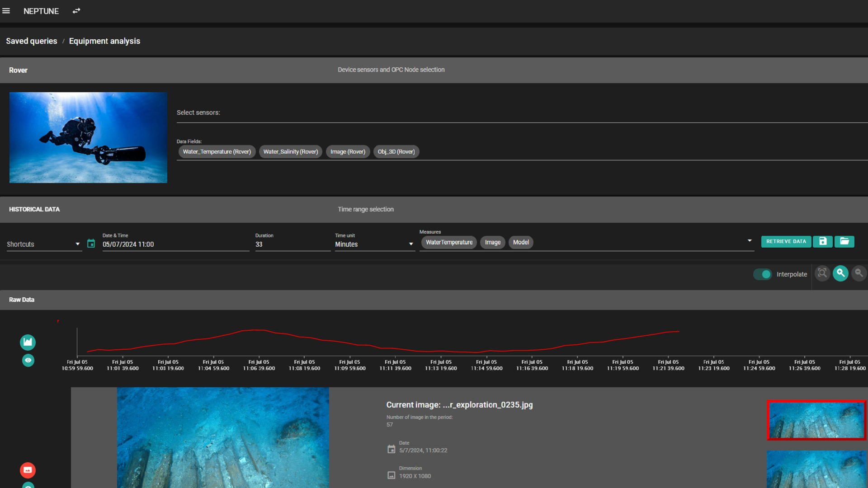Viewport: 868px width, 488px height.
Task: Click the teal area chart icon
Action: point(28,342)
